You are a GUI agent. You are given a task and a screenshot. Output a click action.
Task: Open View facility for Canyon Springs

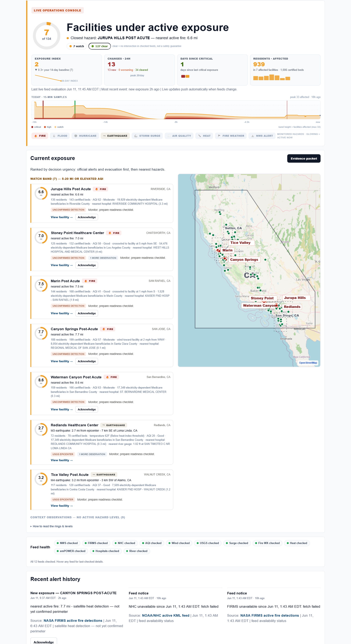[x=62, y=361]
